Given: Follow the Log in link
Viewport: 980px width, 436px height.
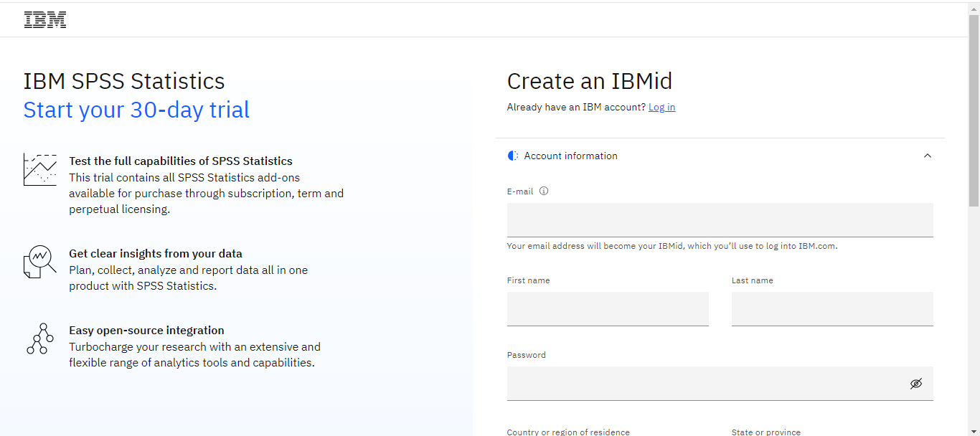Looking at the screenshot, I should [661, 107].
